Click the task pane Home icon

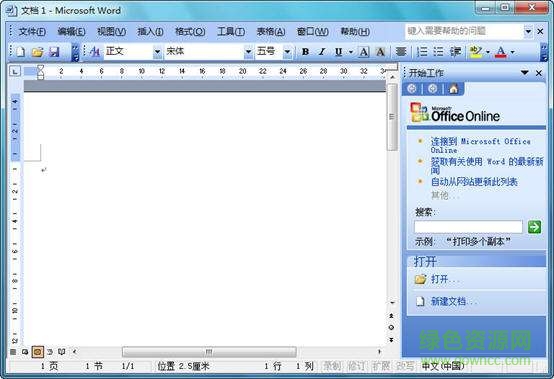tap(453, 89)
